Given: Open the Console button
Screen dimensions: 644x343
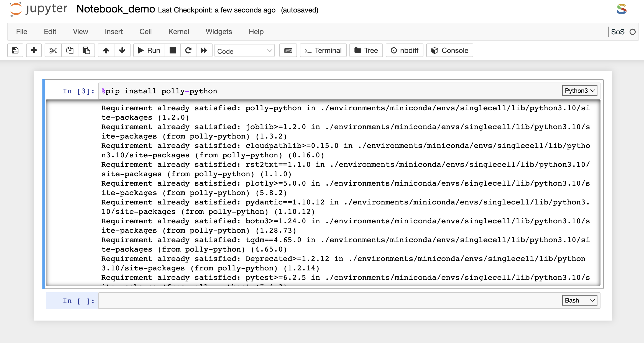Looking at the screenshot, I should tap(450, 50).
